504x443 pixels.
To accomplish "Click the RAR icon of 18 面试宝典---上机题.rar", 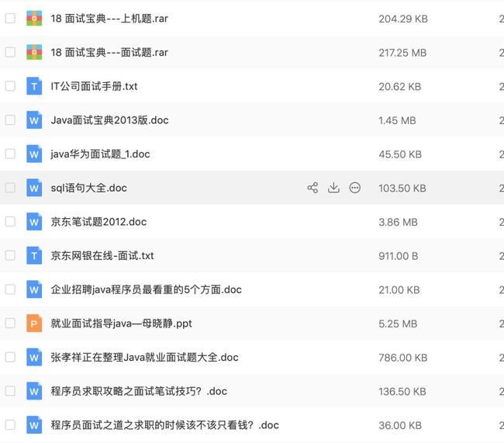I will (x=34, y=19).
